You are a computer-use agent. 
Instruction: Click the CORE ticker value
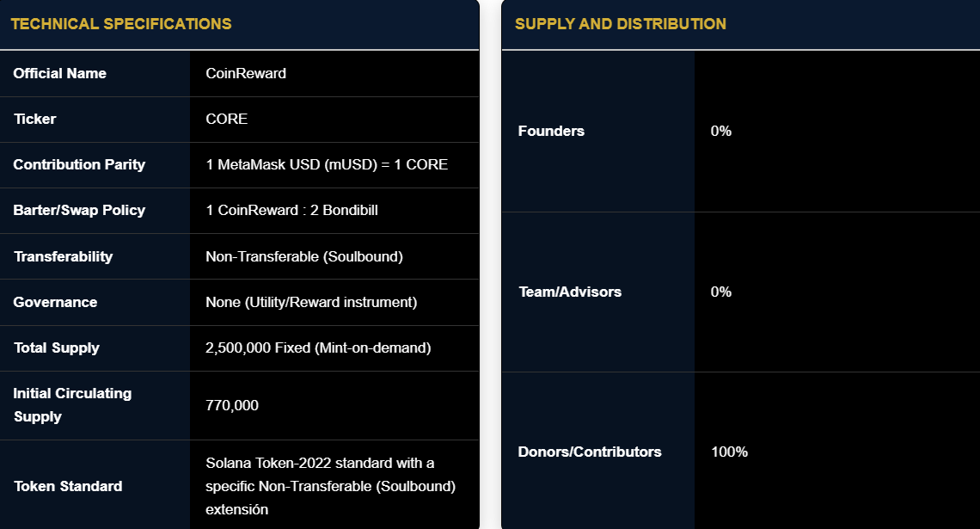click(x=227, y=120)
